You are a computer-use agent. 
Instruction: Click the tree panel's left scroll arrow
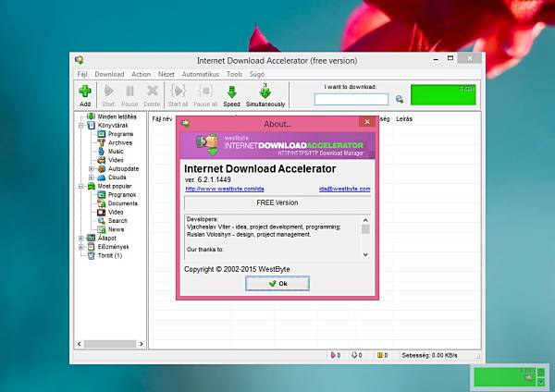[80, 344]
